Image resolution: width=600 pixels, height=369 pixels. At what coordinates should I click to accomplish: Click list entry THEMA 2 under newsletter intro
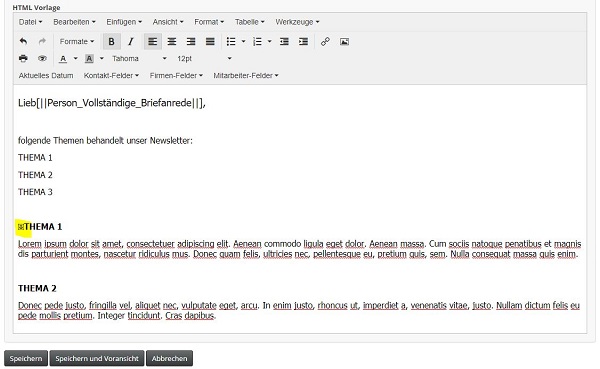click(x=35, y=175)
